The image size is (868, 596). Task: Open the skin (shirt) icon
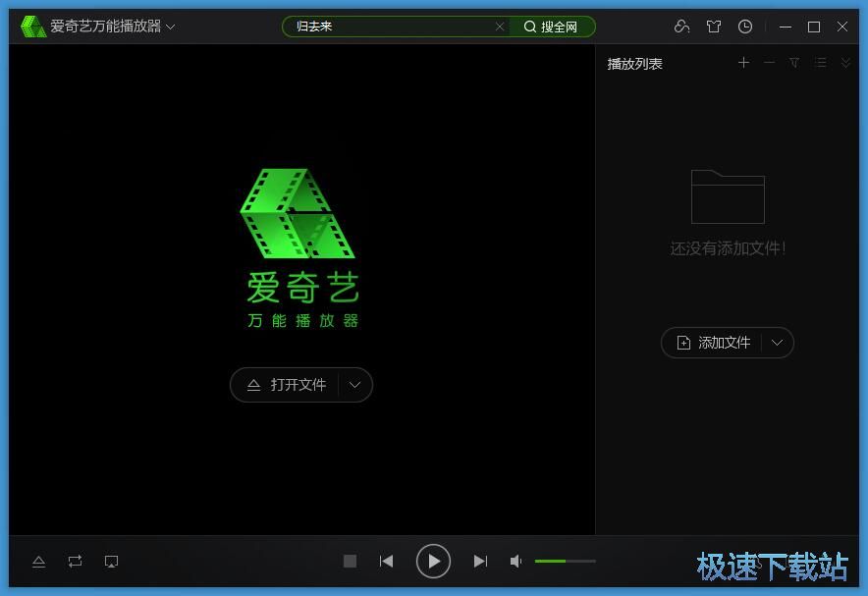pos(714,27)
